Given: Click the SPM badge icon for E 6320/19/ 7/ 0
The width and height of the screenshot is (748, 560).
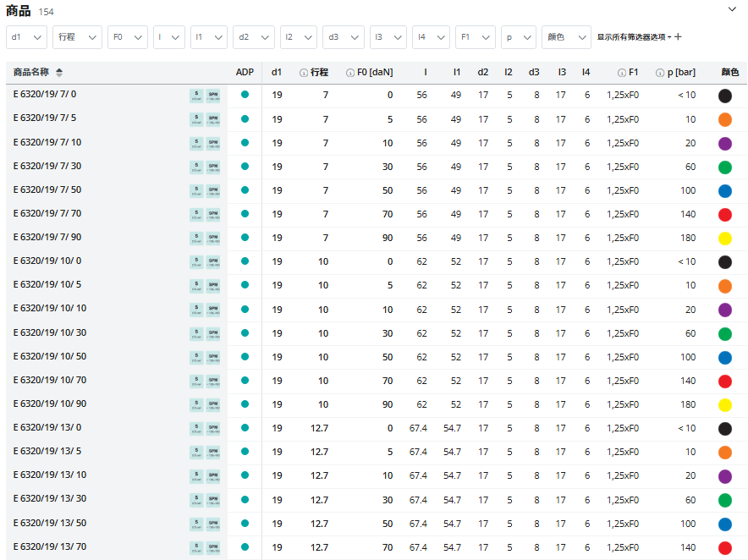Looking at the screenshot, I should pos(212,96).
